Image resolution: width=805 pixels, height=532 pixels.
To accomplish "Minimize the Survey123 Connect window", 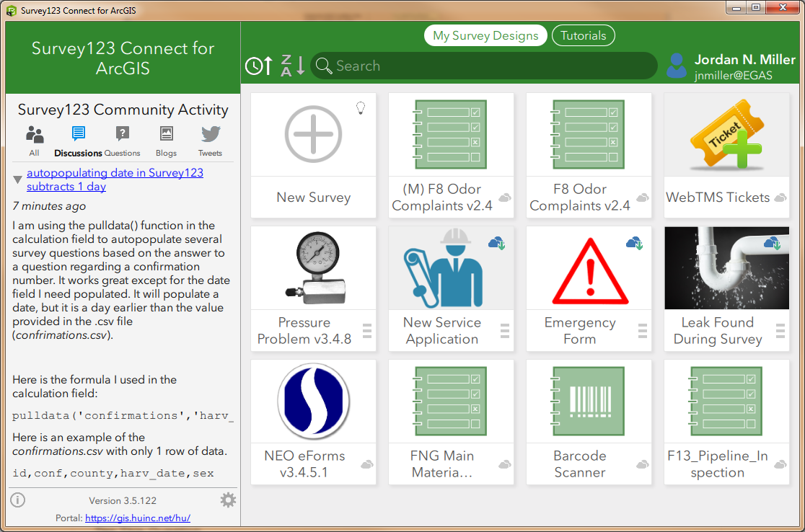I will pyautogui.click(x=736, y=7).
